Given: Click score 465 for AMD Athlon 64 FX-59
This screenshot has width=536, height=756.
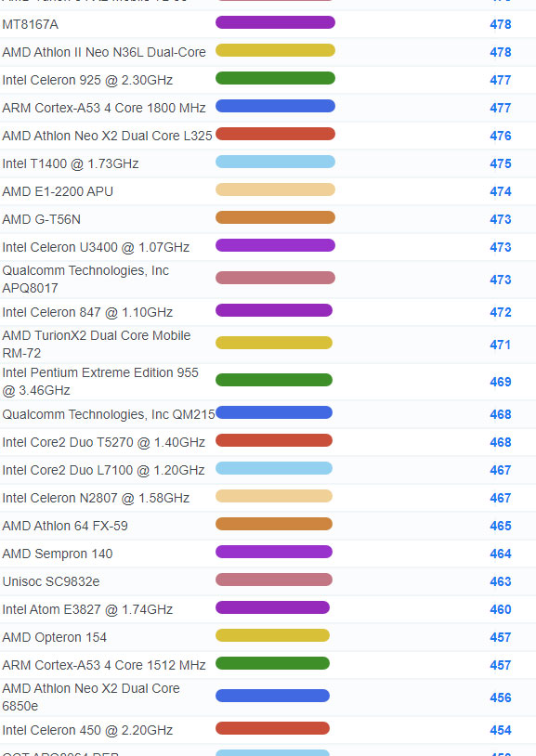Looking at the screenshot, I should [x=501, y=526].
